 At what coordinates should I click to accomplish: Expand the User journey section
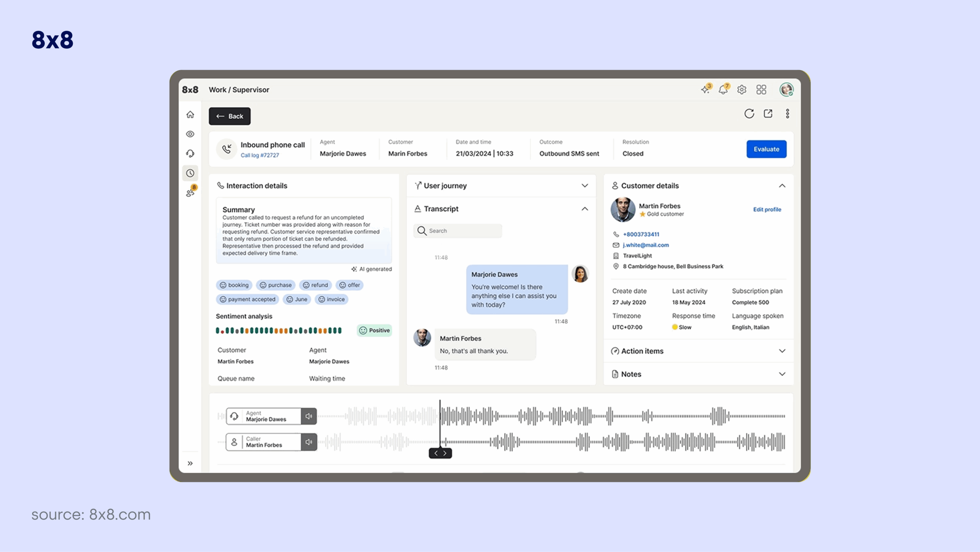[x=585, y=186]
